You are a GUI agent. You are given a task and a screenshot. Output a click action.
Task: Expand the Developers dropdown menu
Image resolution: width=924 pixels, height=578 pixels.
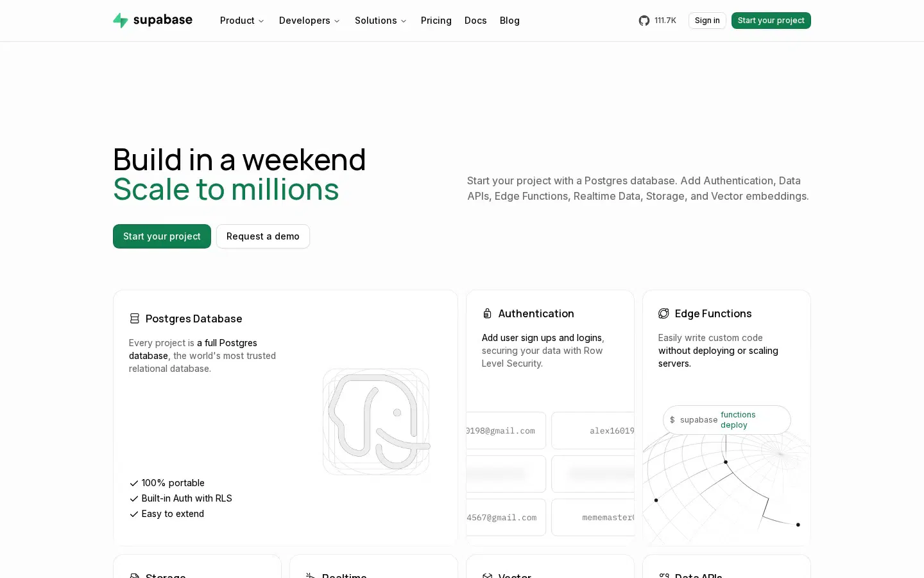click(309, 21)
